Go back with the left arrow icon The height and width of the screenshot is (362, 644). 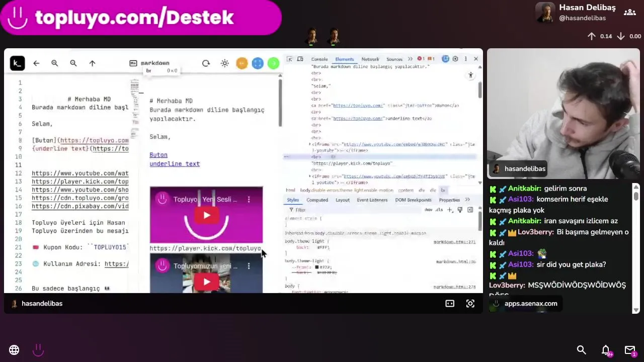pyautogui.click(x=36, y=63)
